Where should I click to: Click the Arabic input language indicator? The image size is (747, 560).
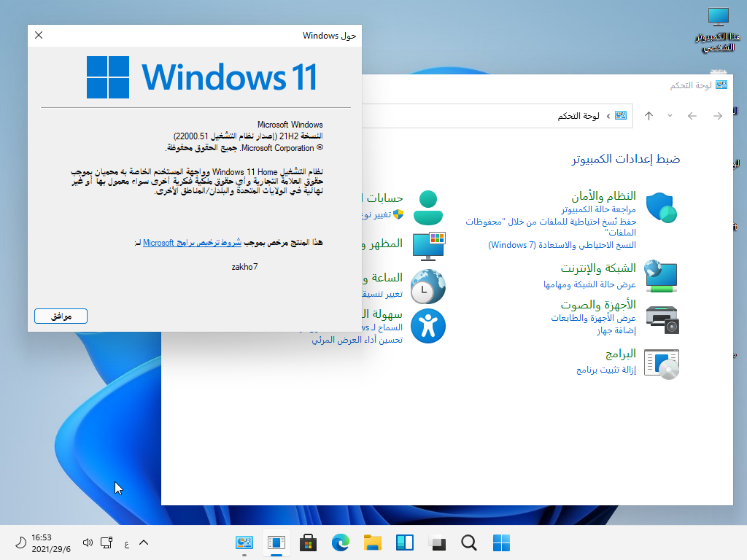coord(126,542)
